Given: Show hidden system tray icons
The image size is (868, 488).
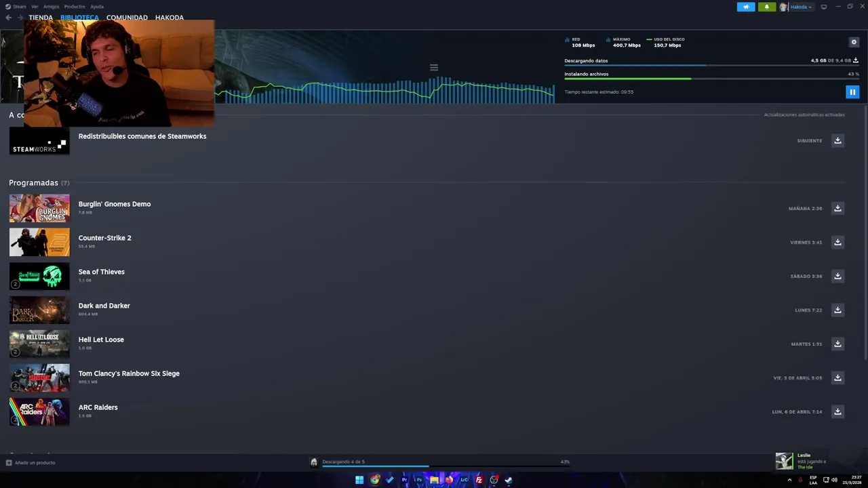Looking at the screenshot, I should pos(789,480).
